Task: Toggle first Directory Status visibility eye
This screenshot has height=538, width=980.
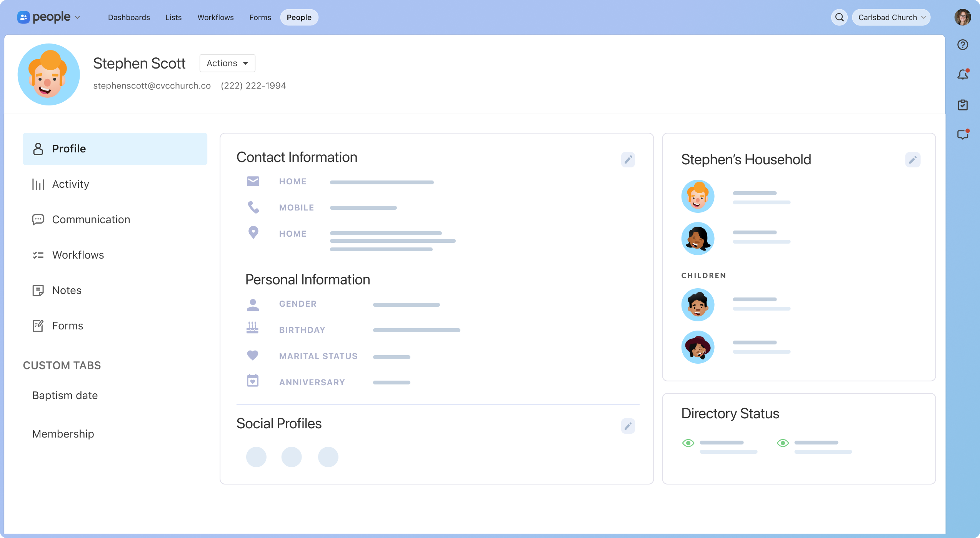Action: 688,443
